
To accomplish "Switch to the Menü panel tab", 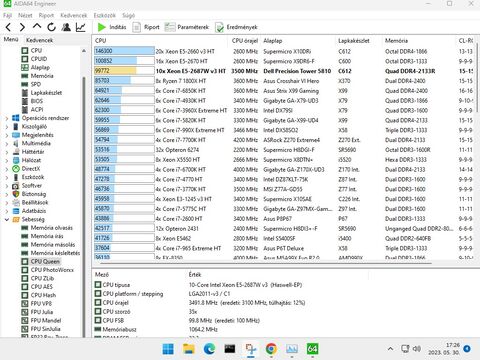I will click(11, 39).
